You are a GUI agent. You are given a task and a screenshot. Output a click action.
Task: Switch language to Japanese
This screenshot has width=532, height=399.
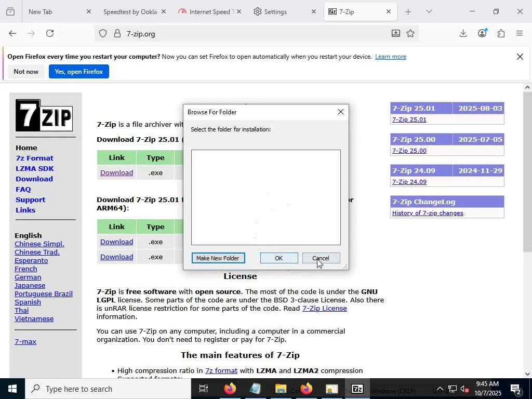(30, 285)
